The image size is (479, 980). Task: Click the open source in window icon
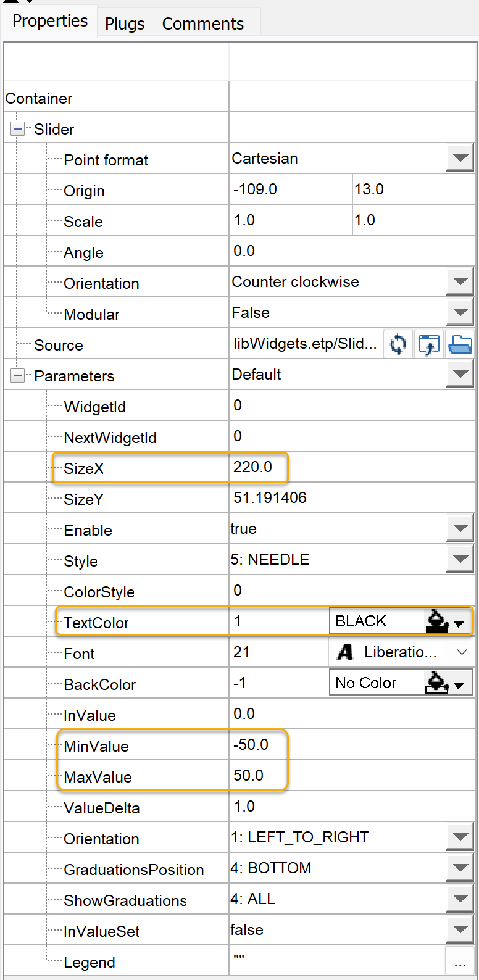(429, 344)
